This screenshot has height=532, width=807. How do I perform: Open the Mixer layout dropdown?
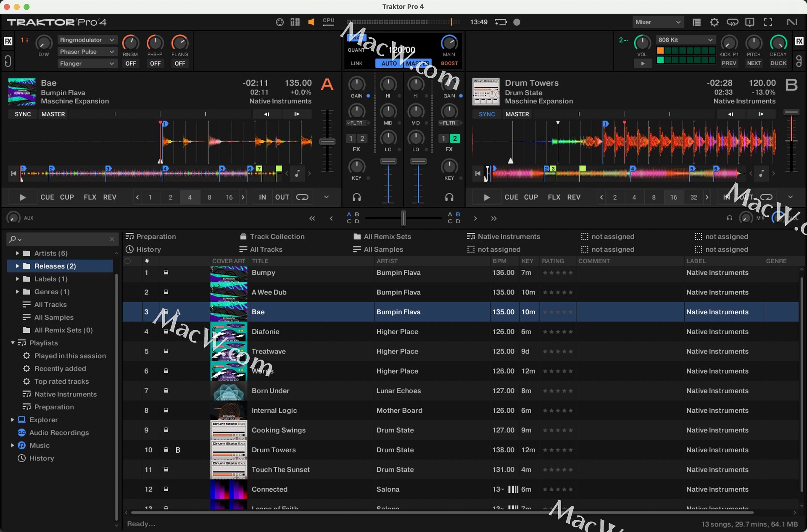[x=658, y=22]
